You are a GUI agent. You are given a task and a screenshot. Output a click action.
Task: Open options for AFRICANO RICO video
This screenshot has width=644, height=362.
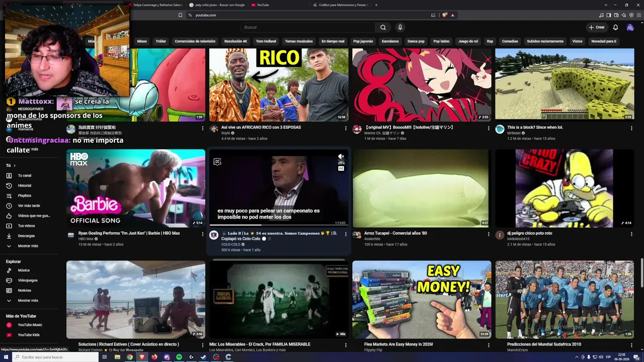346,128
